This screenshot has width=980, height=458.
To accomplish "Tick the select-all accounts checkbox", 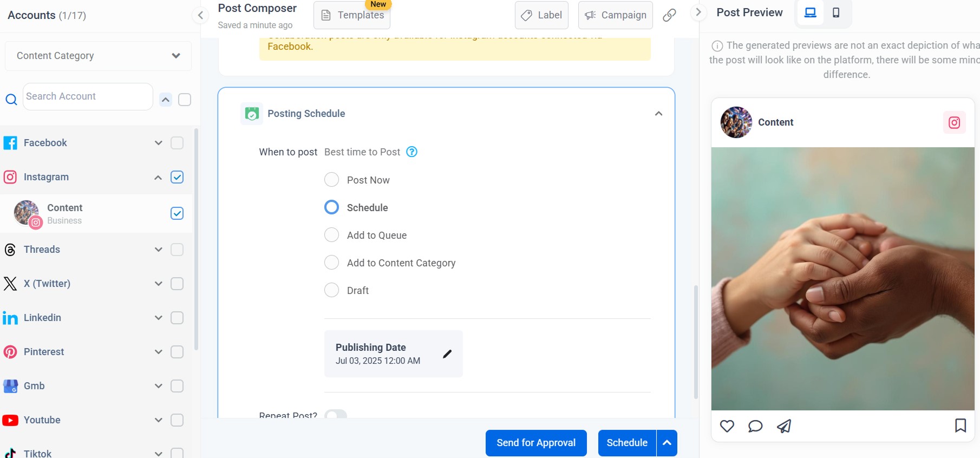I will click(x=185, y=100).
